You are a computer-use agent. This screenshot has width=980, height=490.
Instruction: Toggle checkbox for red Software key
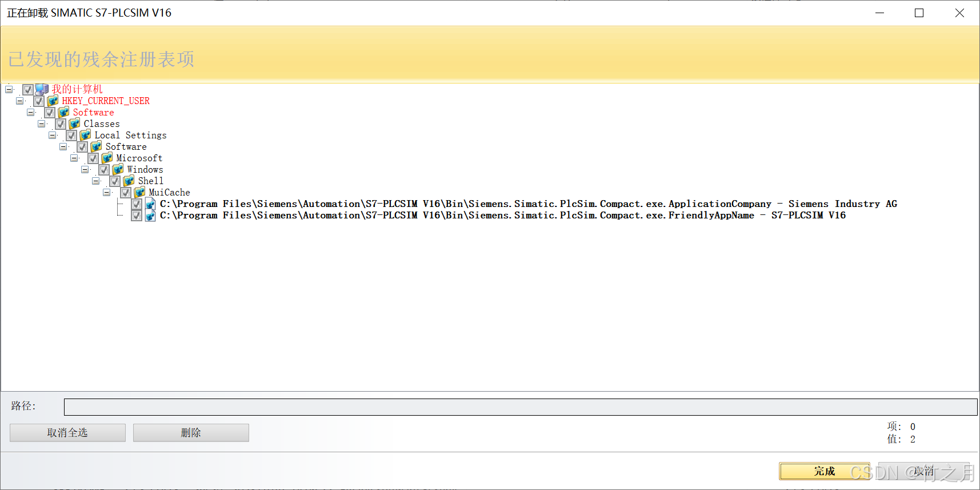click(50, 113)
